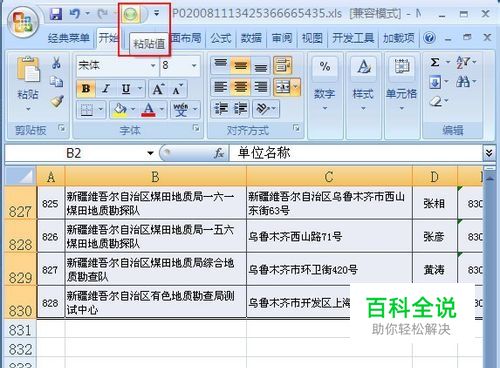
Task: Cut the selection with scissors icon
Action: click(56, 63)
